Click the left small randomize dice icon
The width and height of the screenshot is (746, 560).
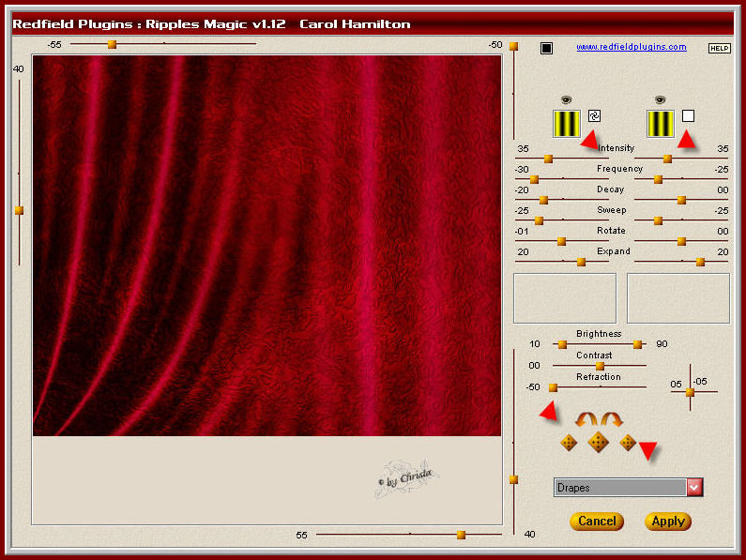coord(569,443)
